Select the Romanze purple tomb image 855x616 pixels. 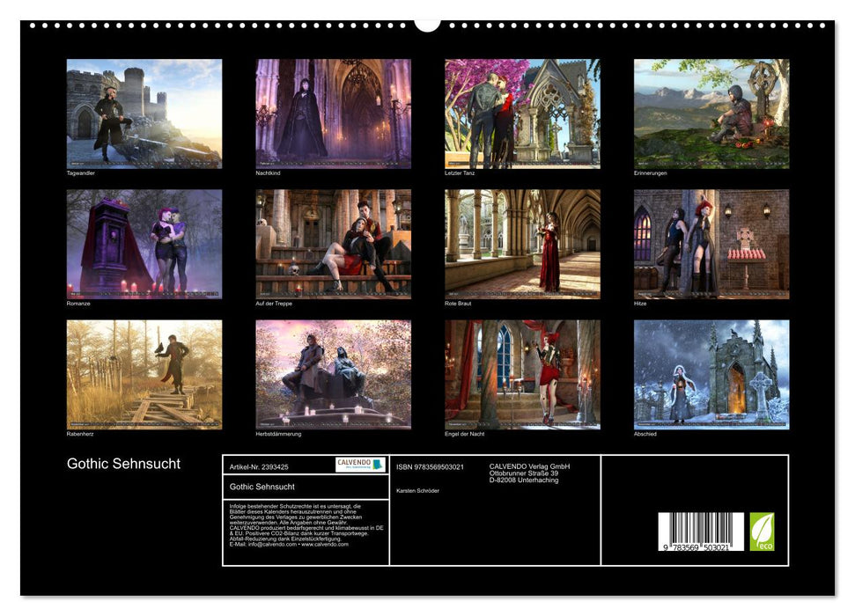[144, 244]
